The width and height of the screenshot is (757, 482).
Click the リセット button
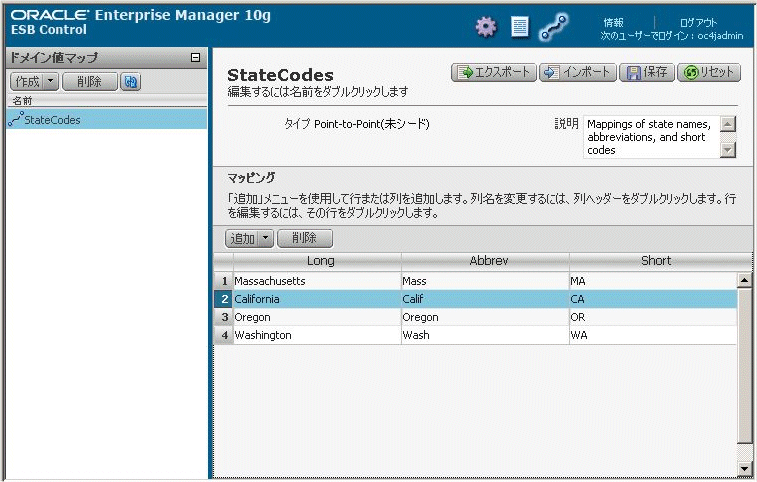(x=709, y=72)
